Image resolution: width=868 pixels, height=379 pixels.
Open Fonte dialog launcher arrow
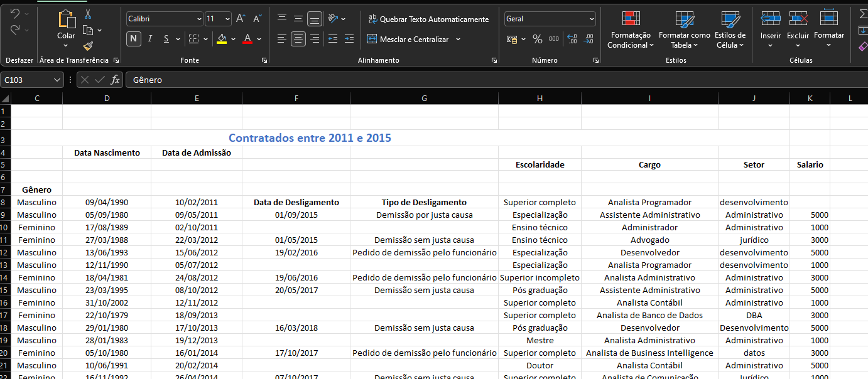click(x=264, y=60)
